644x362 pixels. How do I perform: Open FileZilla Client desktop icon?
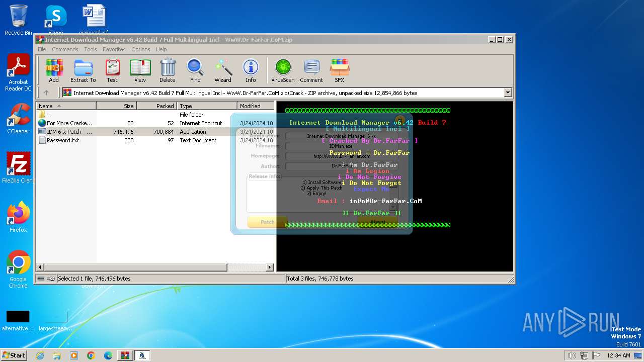(x=18, y=168)
